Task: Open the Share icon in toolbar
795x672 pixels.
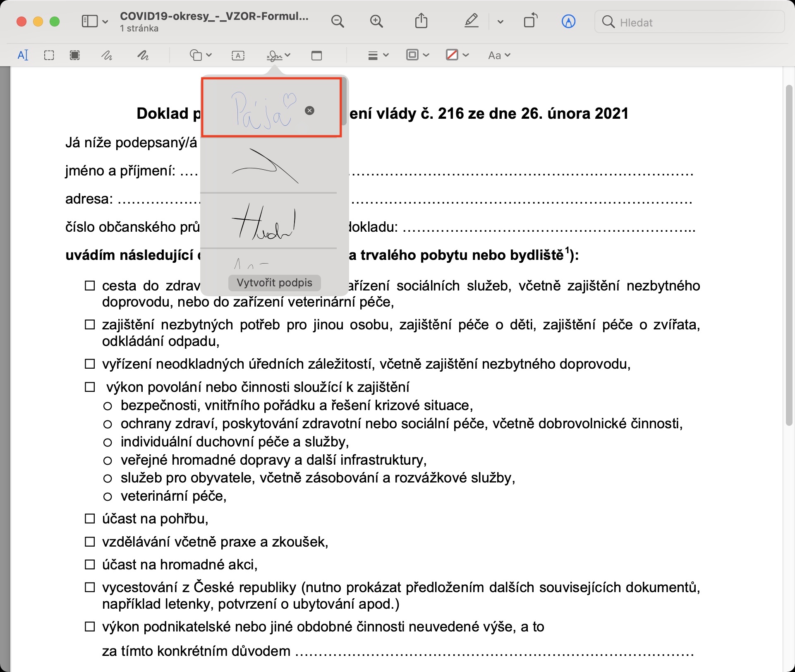Action: [421, 21]
